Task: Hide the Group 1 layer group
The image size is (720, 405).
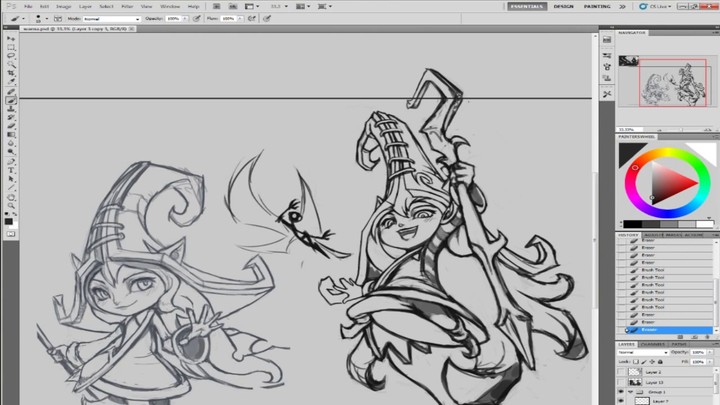Action: pos(621,392)
